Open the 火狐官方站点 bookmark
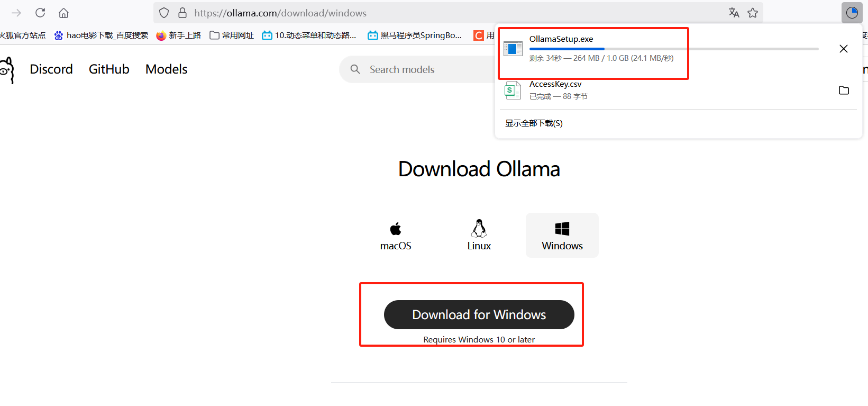The width and height of the screenshot is (868, 406). [23, 35]
